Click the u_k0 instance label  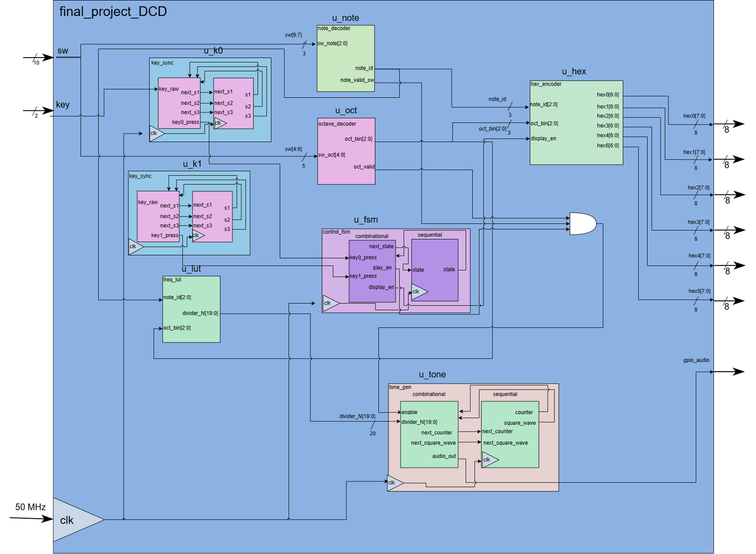point(213,51)
